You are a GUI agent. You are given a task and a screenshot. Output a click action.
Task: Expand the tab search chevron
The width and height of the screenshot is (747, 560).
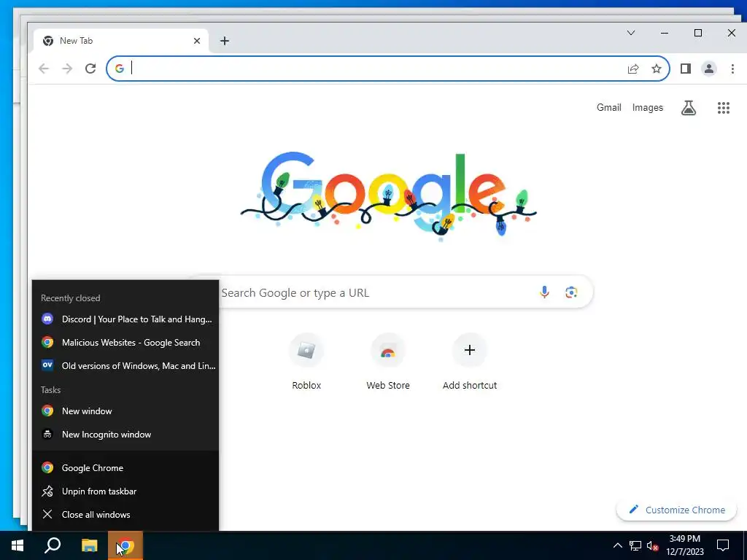(x=631, y=33)
